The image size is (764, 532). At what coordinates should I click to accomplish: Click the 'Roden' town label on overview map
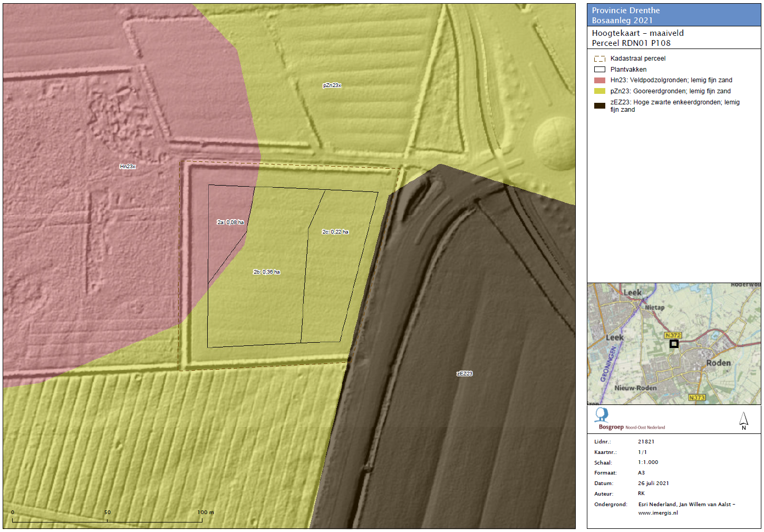pyautogui.click(x=719, y=363)
